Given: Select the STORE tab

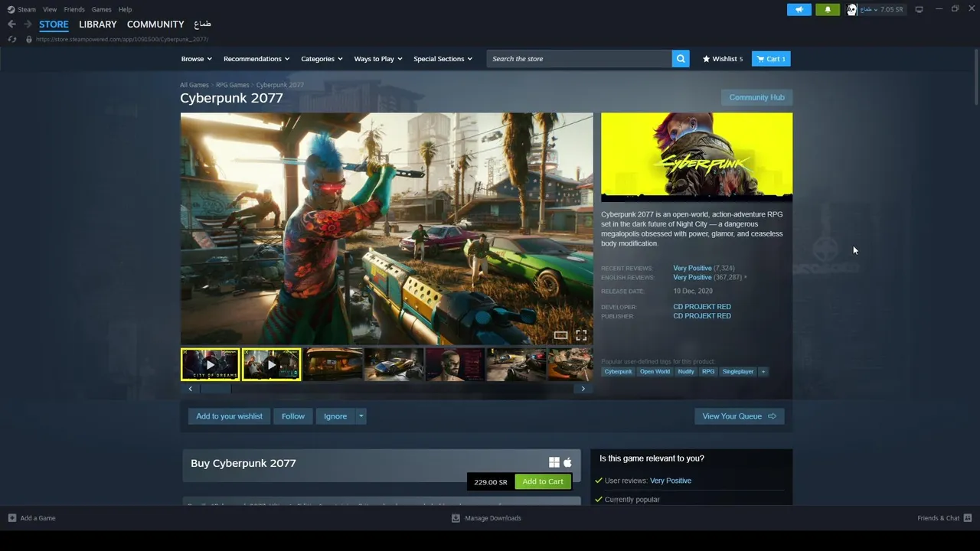Looking at the screenshot, I should click(x=54, y=24).
